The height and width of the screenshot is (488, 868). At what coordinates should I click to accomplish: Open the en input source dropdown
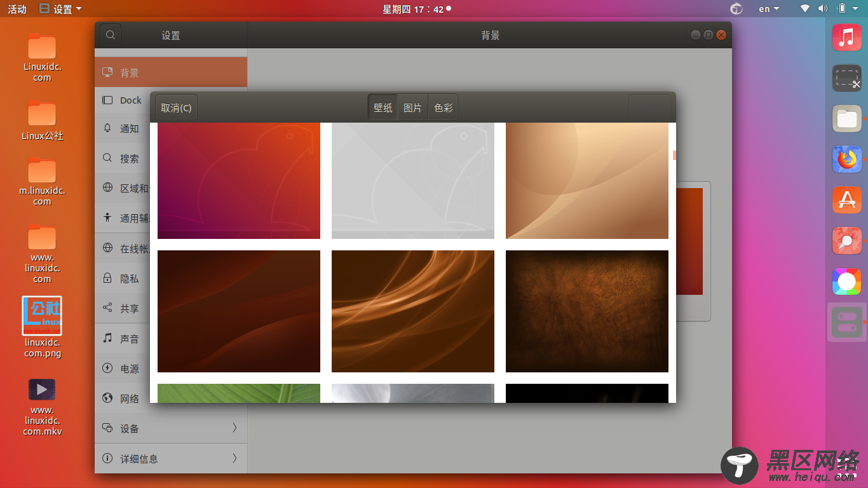(769, 9)
